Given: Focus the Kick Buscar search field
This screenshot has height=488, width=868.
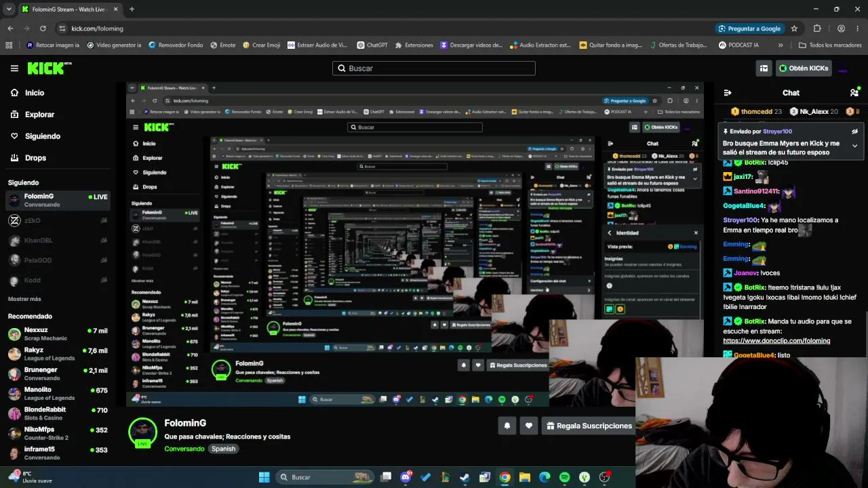Looking at the screenshot, I should tap(434, 68).
